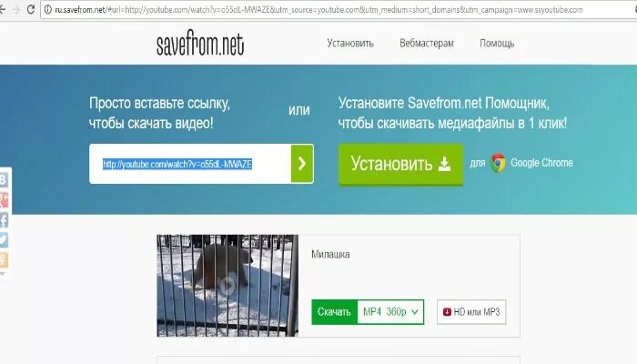
Task: Collapse the social share sidebar arrow
Action: (x=3, y=274)
